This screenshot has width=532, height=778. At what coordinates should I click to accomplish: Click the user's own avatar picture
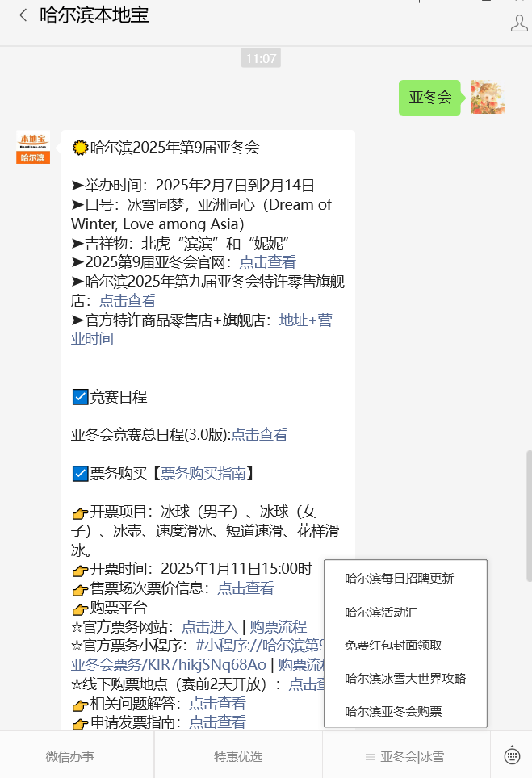488,97
